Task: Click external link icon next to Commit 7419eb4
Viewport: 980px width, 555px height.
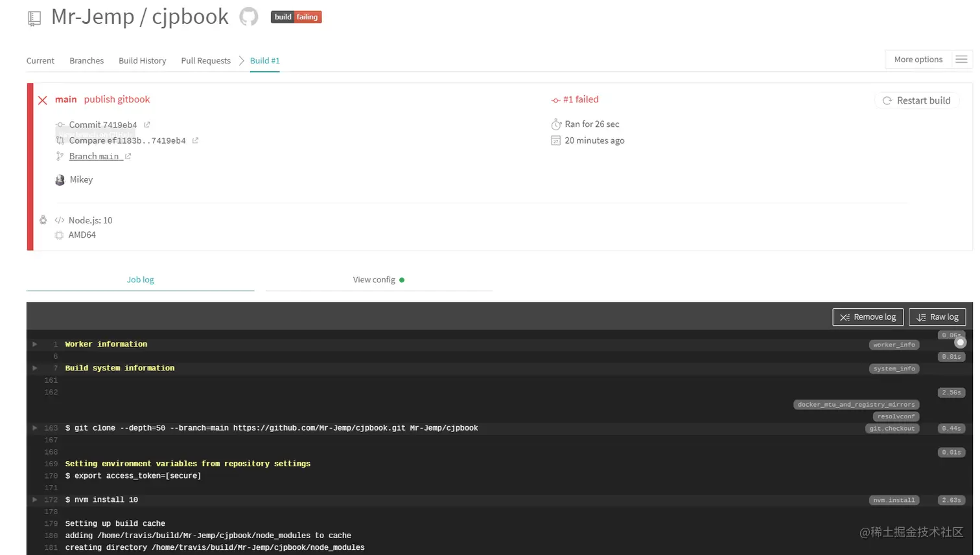Action: 147,124
